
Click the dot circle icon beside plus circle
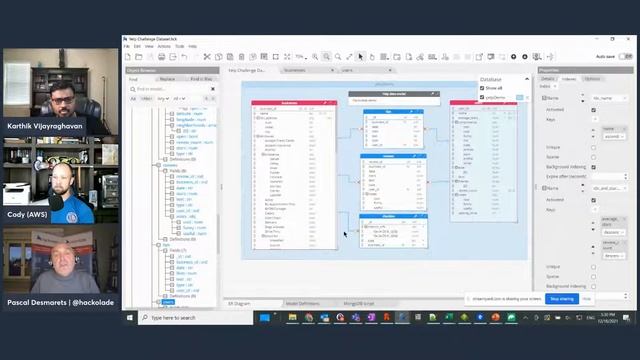point(525,57)
